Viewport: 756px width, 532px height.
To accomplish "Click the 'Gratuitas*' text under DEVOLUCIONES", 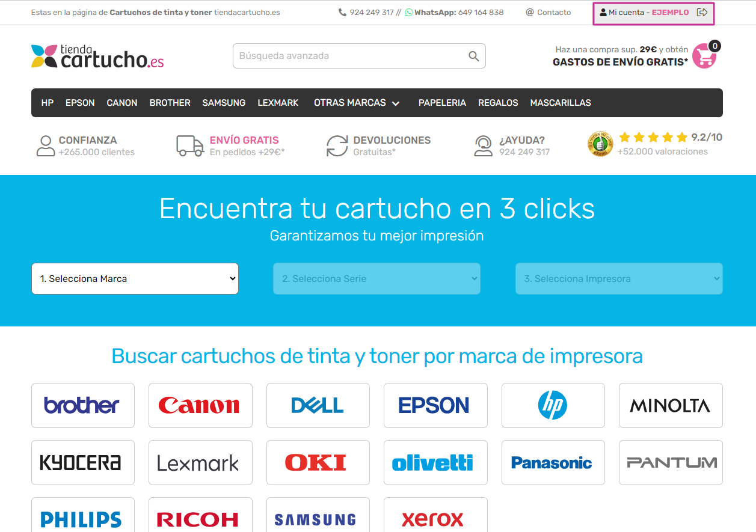I will click(374, 152).
